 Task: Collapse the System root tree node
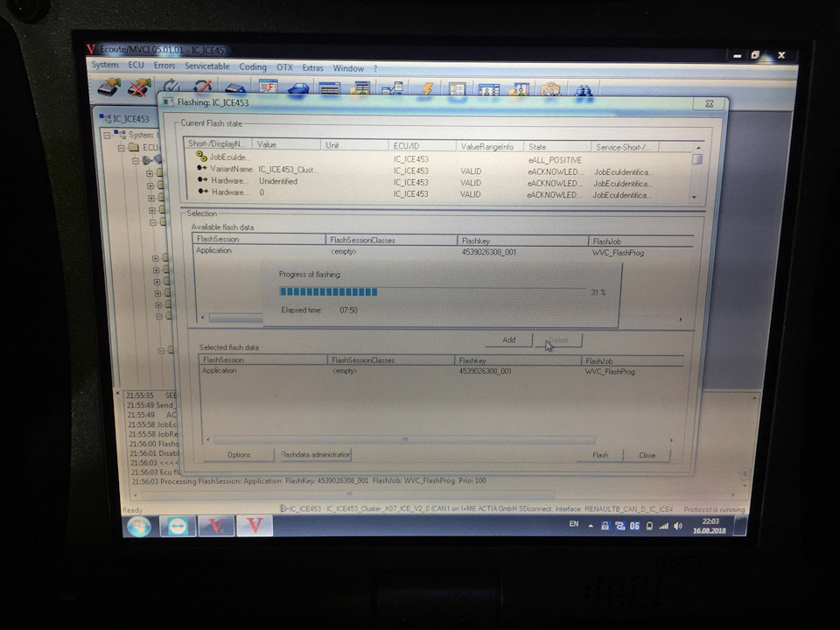pyautogui.click(x=108, y=135)
